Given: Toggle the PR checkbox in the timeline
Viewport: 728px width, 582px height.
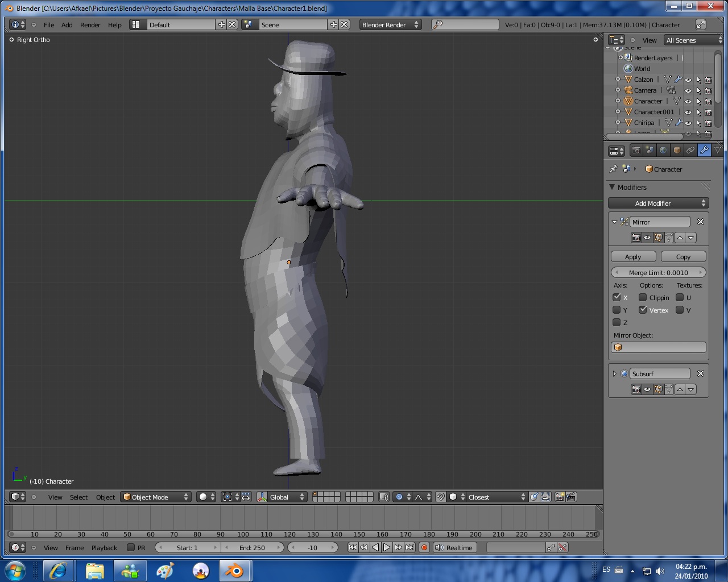Looking at the screenshot, I should [x=131, y=547].
